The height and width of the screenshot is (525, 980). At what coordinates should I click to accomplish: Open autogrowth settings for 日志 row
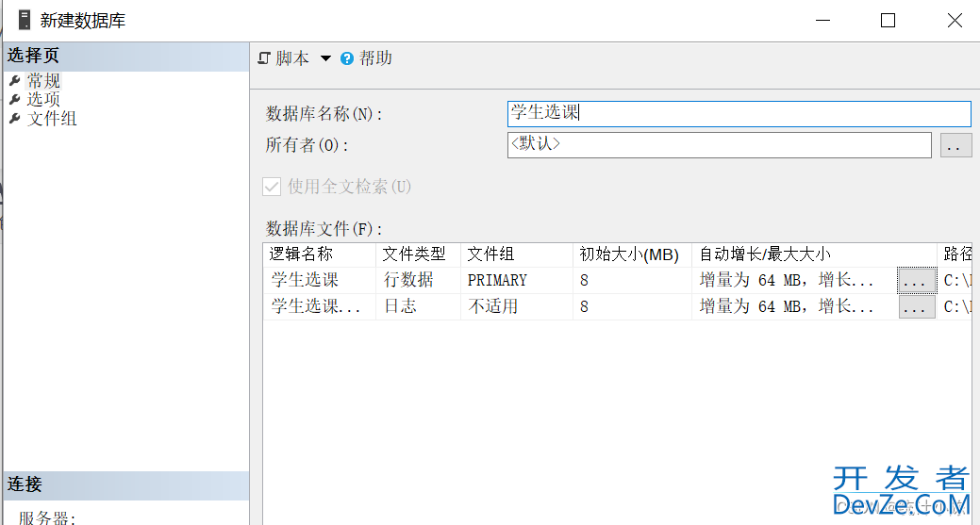click(x=916, y=307)
